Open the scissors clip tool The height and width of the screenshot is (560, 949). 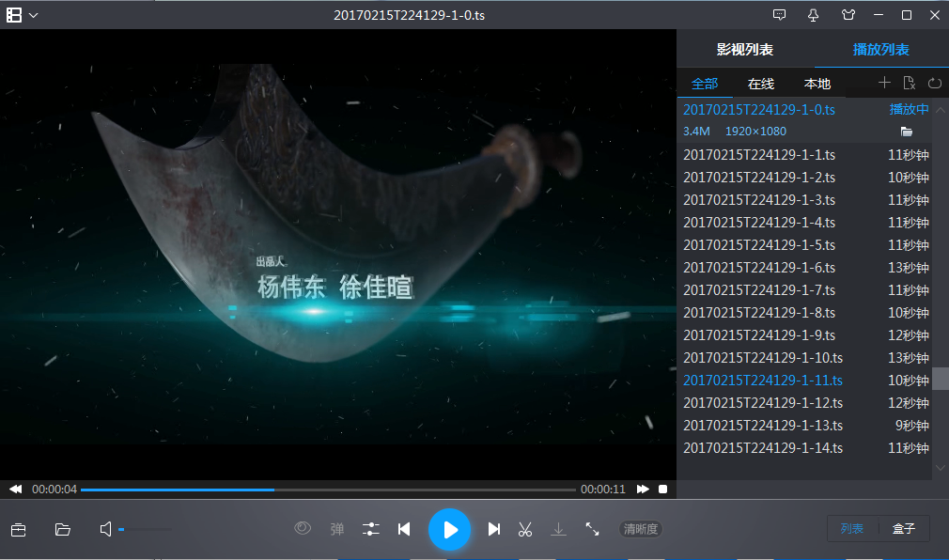(x=525, y=529)
